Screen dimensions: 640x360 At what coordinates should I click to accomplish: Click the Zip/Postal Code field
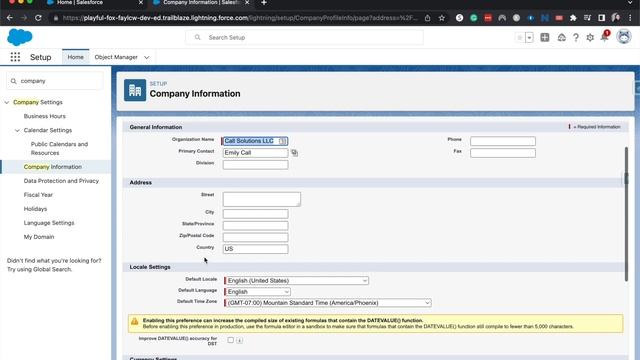point(255,237)
